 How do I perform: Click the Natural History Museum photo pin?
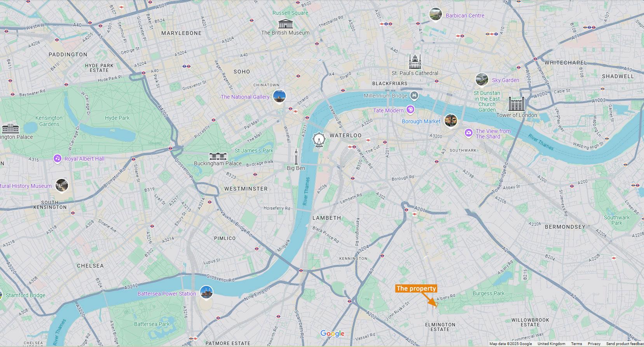click(62, 185)
